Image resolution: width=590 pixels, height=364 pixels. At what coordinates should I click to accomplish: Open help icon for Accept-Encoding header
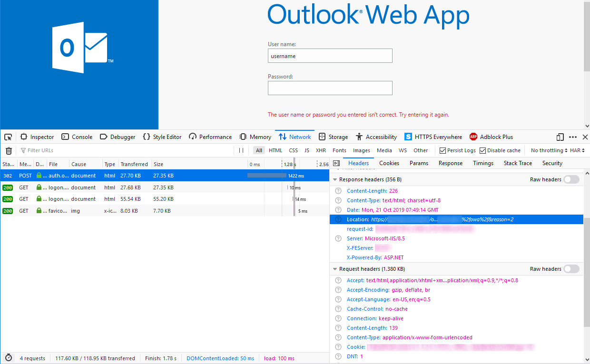[338, 290]
